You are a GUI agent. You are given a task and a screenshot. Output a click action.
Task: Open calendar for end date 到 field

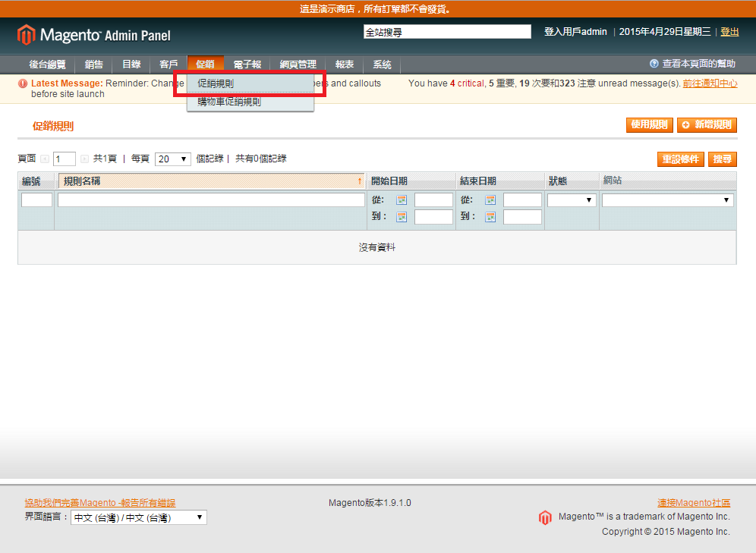[x=490, y=217]
